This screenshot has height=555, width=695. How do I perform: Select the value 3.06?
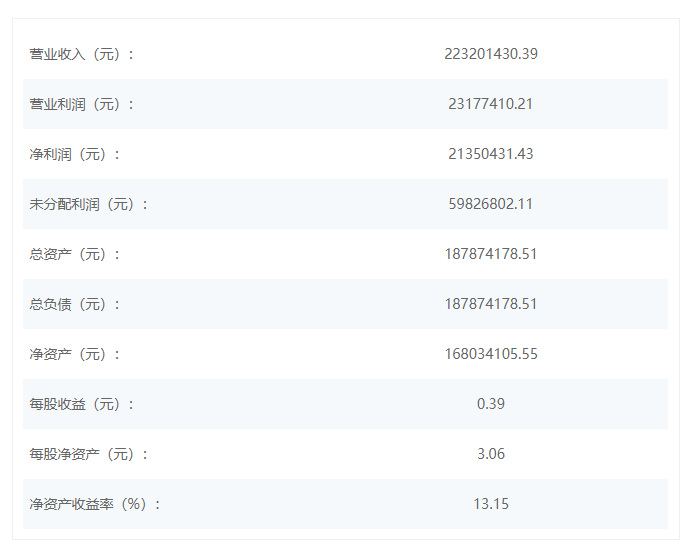click(x=491, y=454)
